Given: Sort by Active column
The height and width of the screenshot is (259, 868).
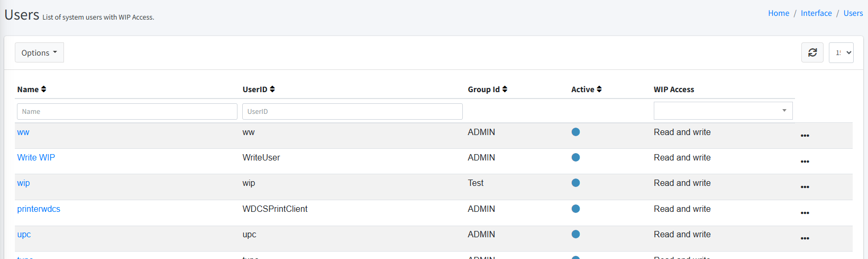Looking at the screenshot, I should tap(599, 90).
